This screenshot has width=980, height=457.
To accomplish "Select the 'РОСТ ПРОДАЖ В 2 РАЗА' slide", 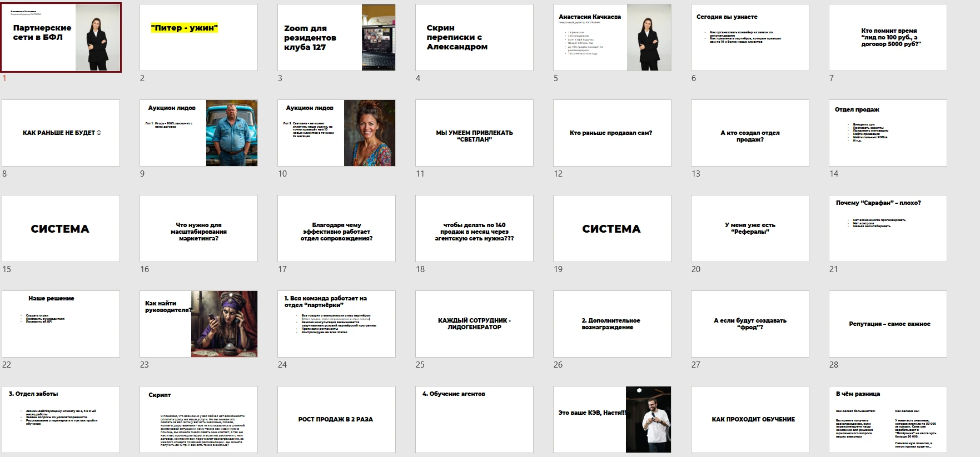I will 336,419.
